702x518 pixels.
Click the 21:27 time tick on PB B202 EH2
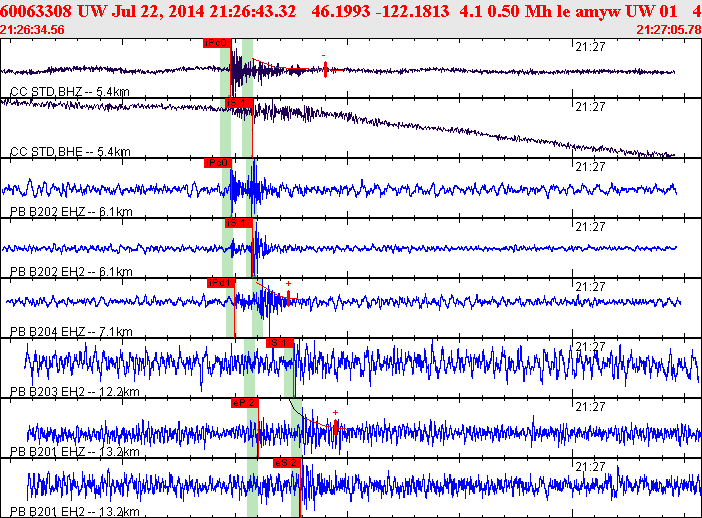(590, 227)
